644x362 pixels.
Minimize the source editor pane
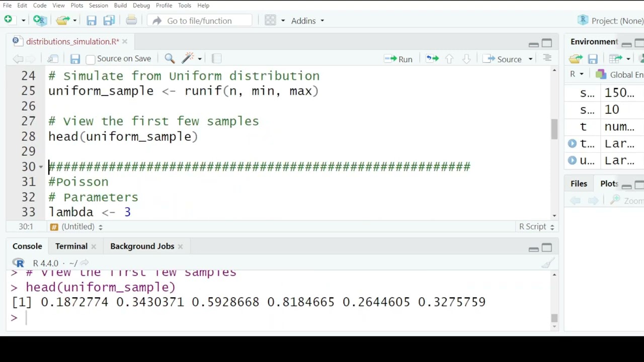(534, 44)
